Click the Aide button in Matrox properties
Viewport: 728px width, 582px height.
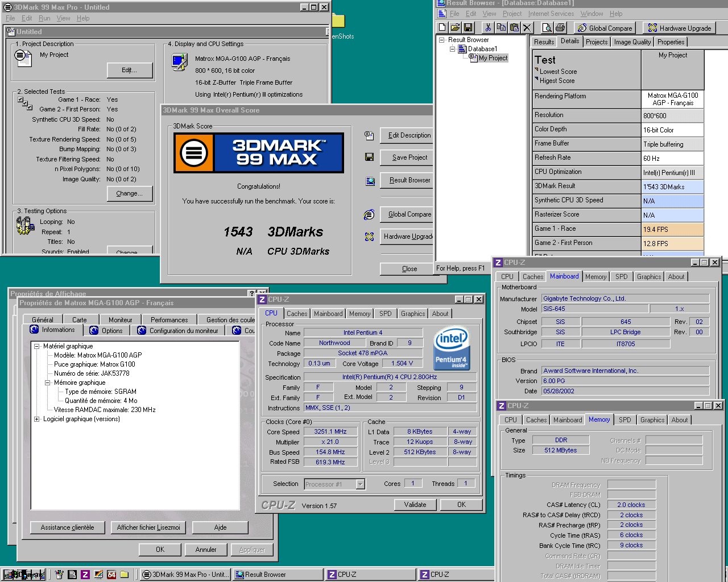click(x=220, y=527)
